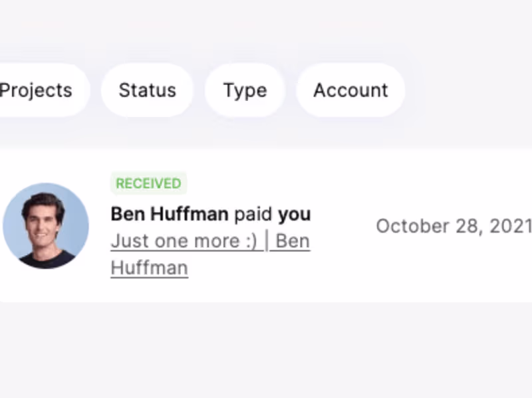The height and width of the screenshot is (398, 532).
Task: Click the word "paid" in the transaction
Action: (253, 214)
